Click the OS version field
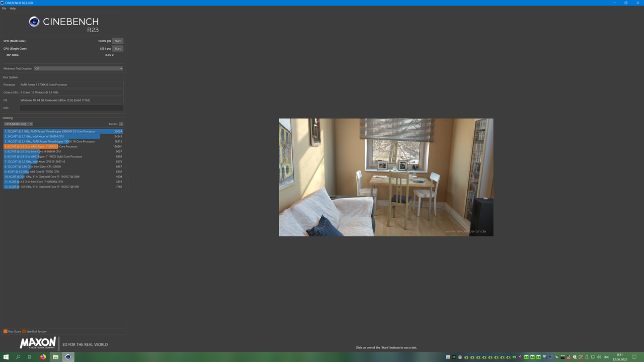Screen dimensions: 644x362 point(71,100)
